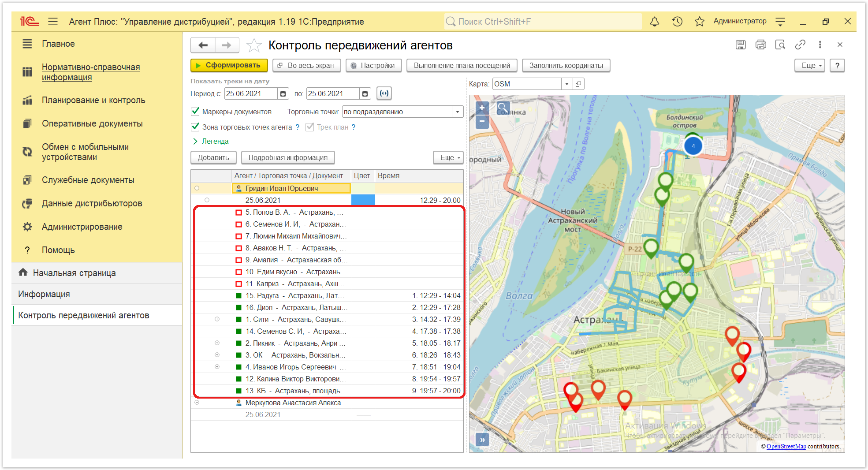
Task: Open the 1C main menu hamburger icon
Action: click(x=53, y=21)
